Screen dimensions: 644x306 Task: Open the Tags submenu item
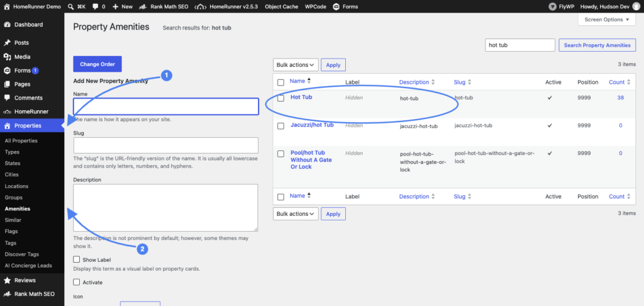[11, 243]
